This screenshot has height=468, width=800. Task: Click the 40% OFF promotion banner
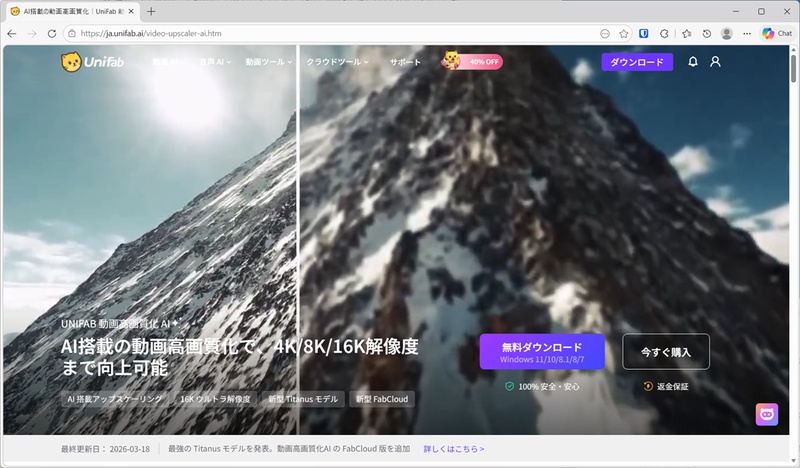[472, 61]
